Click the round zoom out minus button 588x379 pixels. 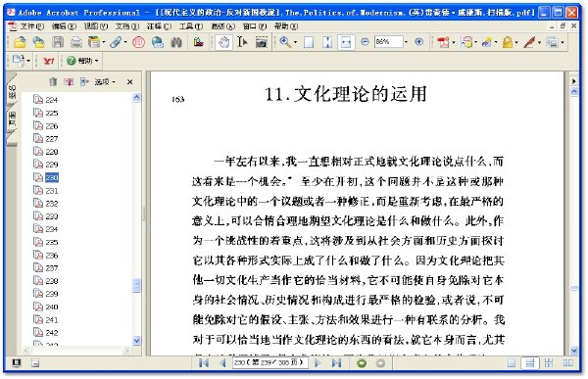(365, 42)
